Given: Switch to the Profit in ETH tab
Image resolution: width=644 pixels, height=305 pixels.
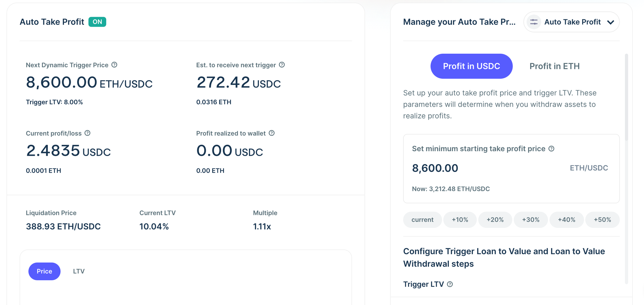Looking at the screenshot, I should (554, 66).
